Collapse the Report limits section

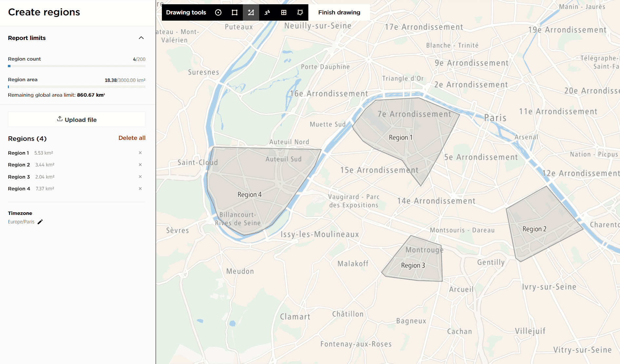pyautogui.click(x=141, y=38)
